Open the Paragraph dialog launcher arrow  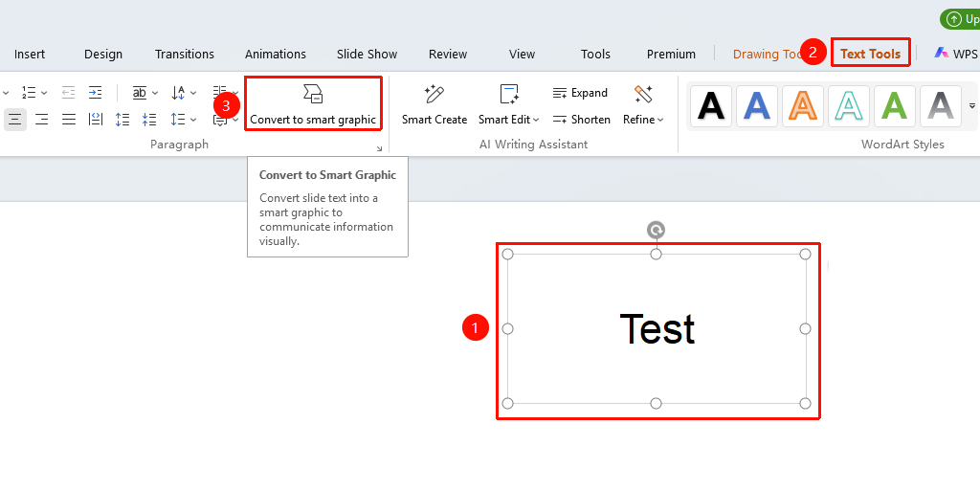379,148
